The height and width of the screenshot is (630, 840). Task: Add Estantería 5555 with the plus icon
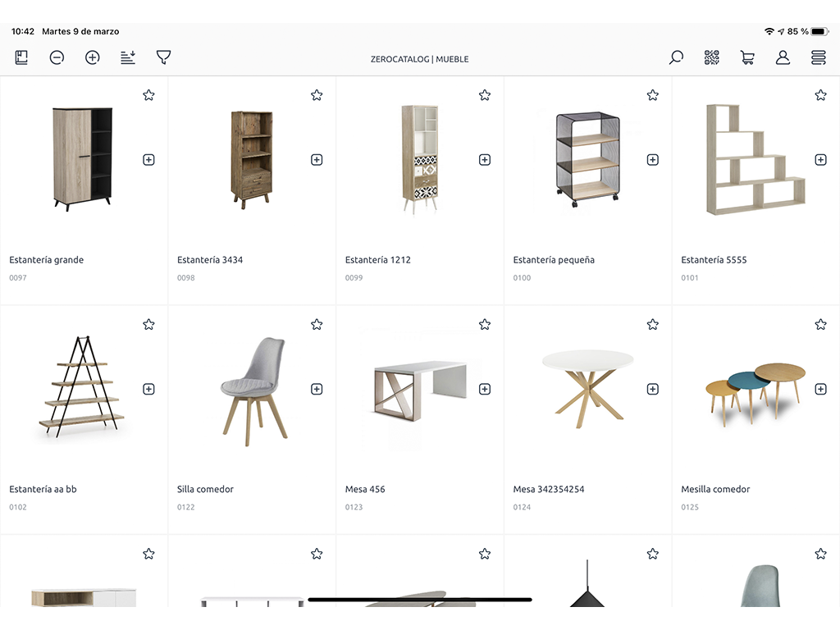point(820,160)
